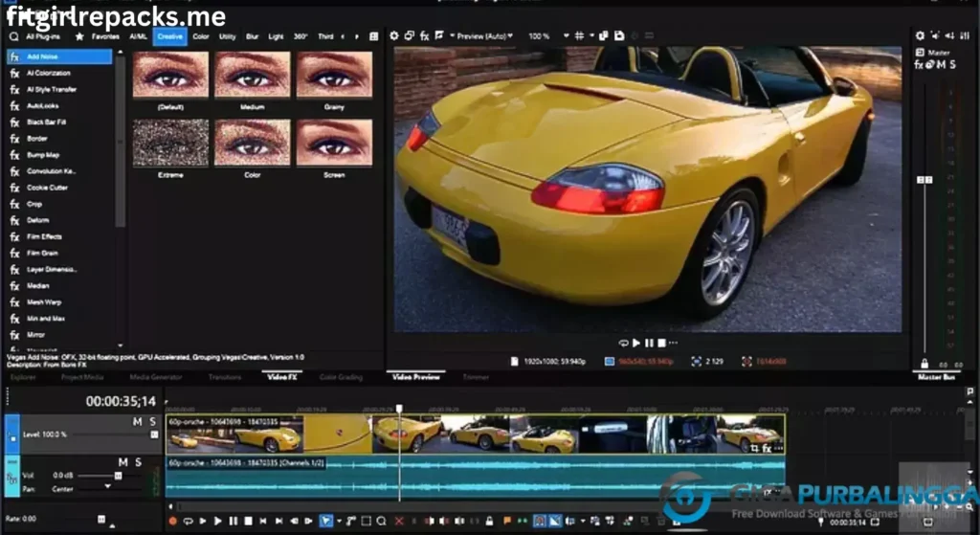Open the 100 % zoom dropdown
The width and height of the screenshot is (980, 535).
click(567, 36)
